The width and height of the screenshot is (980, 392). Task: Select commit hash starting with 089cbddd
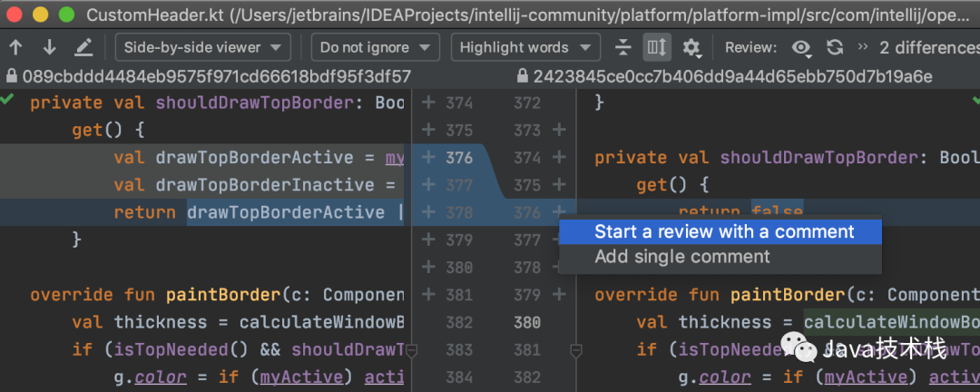pyautogui.click(x=217, y=77)
